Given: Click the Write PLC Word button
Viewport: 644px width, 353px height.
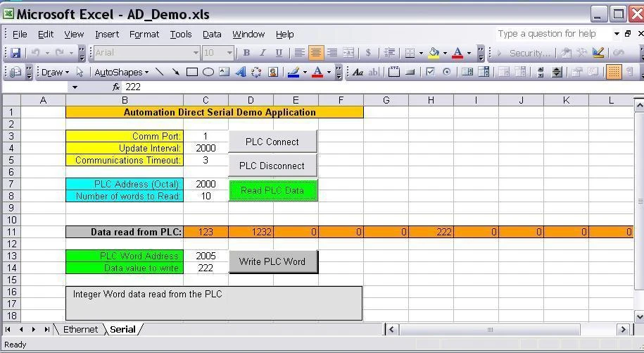Looking at the screenshot, I should (x=272, y=262).
